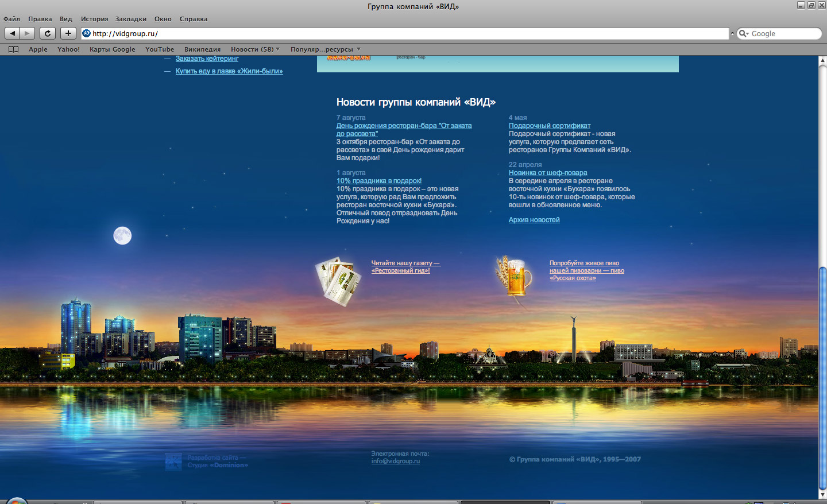827x504 pixels.
Task: Open the Справка menu
Action: tap(194, 19)
